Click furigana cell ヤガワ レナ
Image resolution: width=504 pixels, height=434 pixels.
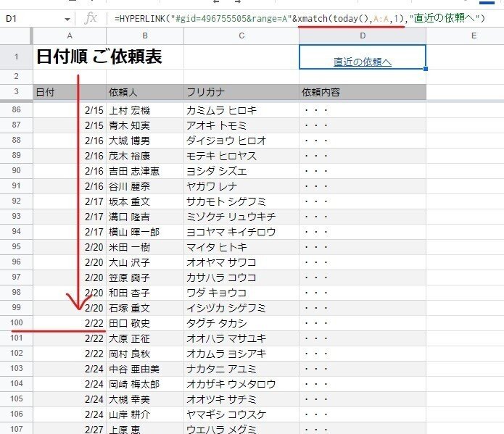pos(241,186)
